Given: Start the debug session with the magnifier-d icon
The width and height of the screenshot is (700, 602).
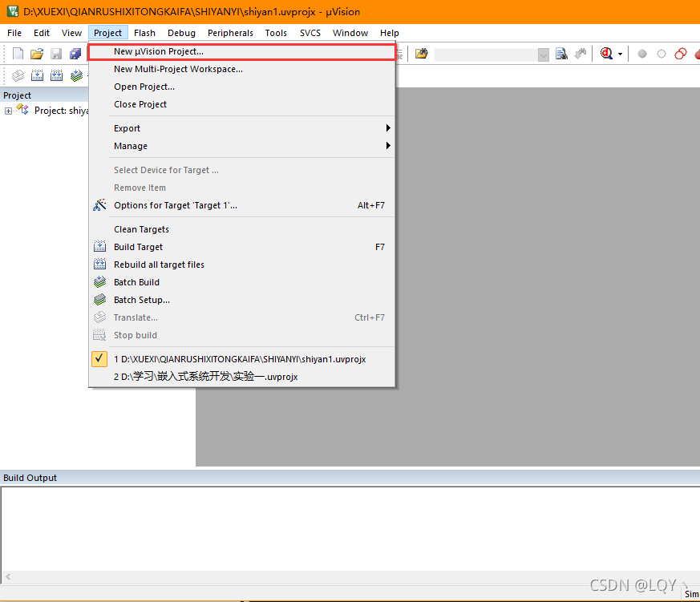Looking at the screenshot, I should [606, 54].
